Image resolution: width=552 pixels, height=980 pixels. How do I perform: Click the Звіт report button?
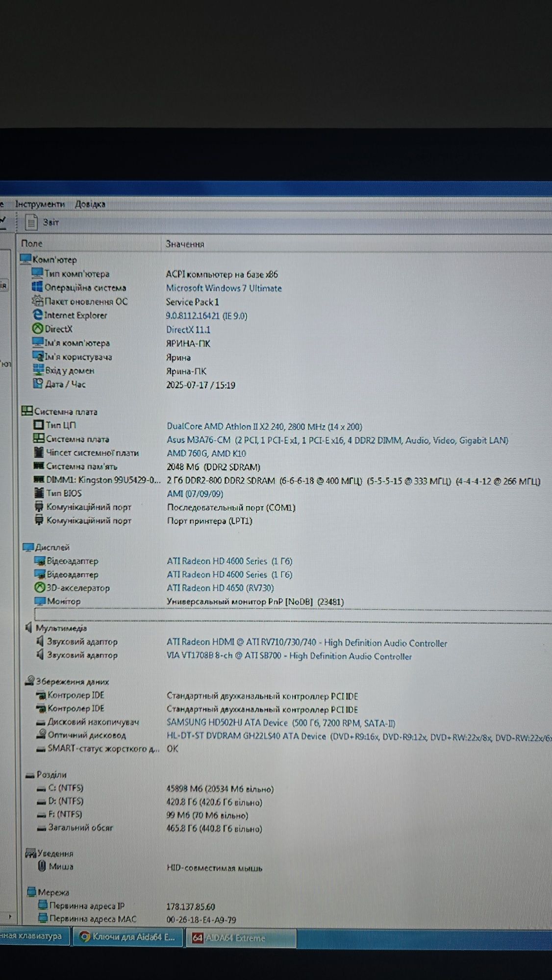pyautogui.click(x=42, y=222)
